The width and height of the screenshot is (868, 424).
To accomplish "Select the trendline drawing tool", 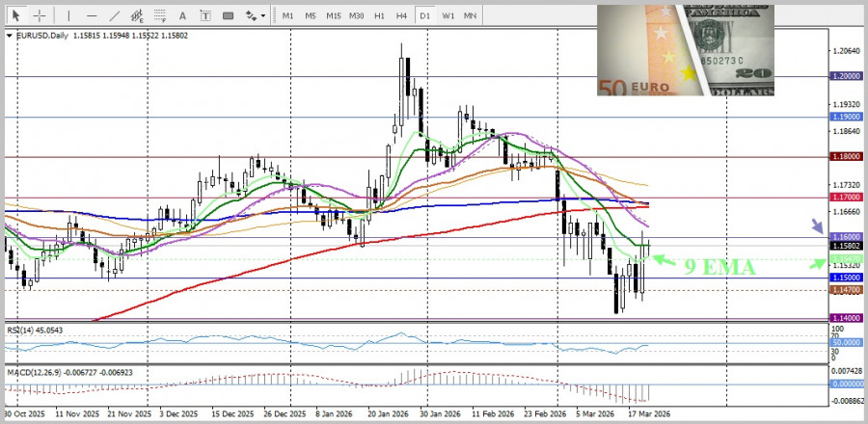I will click(x=115, y=15).
